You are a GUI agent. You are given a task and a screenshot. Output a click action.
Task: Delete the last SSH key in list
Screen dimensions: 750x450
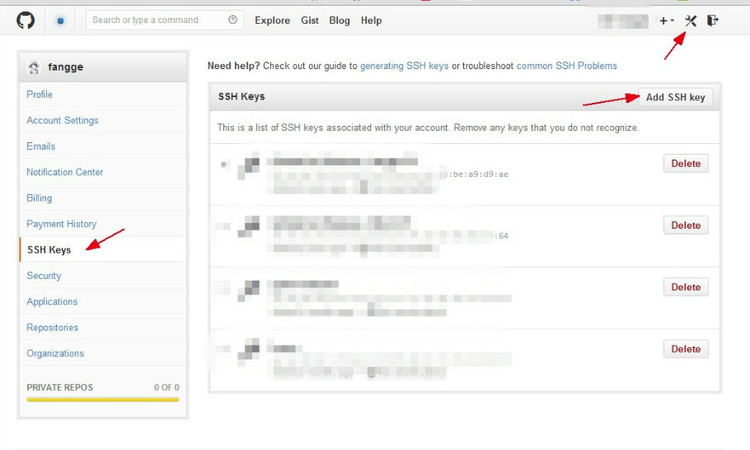point(685,349)
